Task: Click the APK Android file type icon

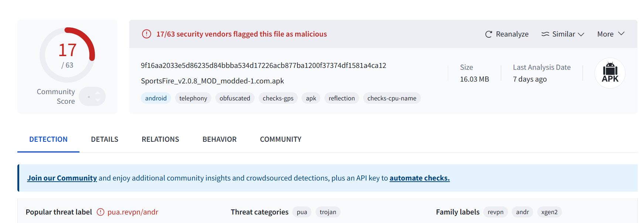Action: coord(610,73)
